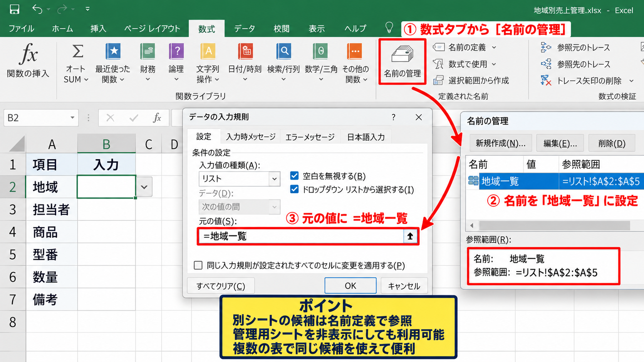This screenshot has height=362, width=644.
Task: Toggle ドロップダウン リストから選択する checkbox
Action: [x=294, y=189]
